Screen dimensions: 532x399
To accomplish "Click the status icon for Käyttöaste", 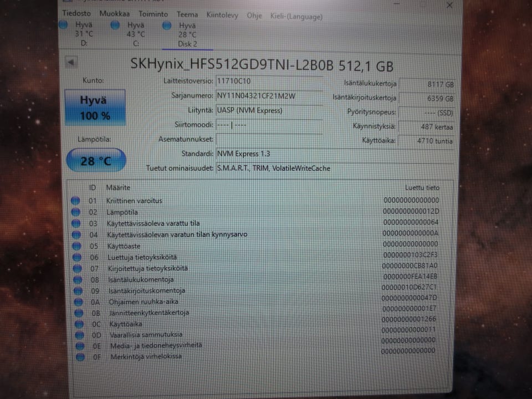I will pos(76,245).
